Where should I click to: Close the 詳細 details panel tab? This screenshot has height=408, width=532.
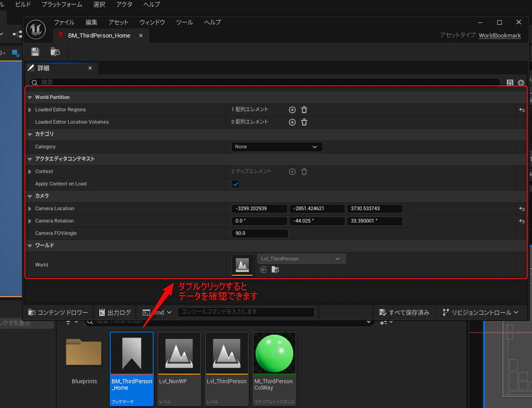pyautogui.click(x=90, y=68)
